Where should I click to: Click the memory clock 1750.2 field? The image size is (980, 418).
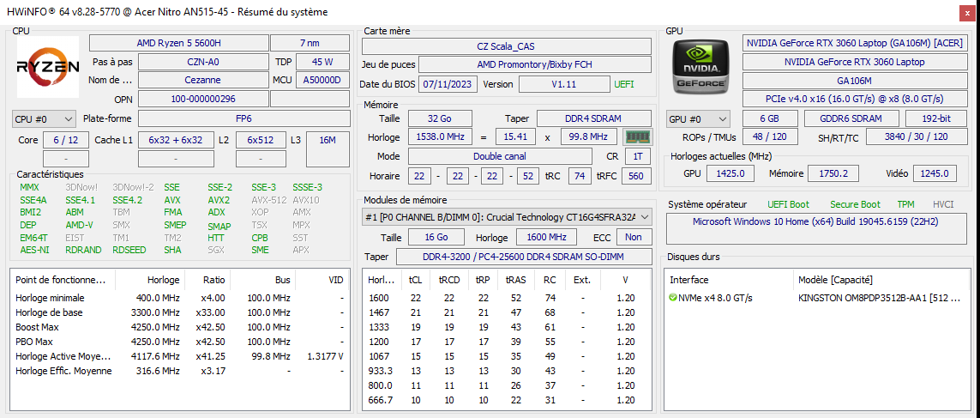click(x=833, y=173)
